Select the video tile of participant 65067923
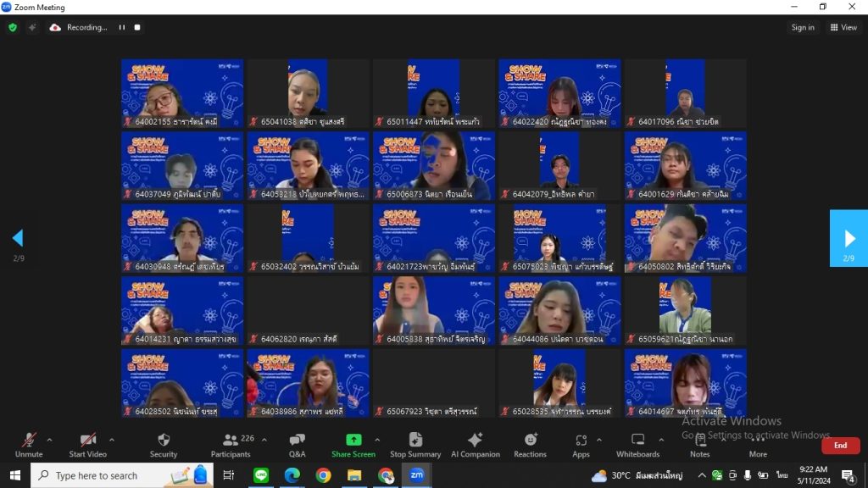Screen dimensions: 868x488 click(x=434, y=383)
